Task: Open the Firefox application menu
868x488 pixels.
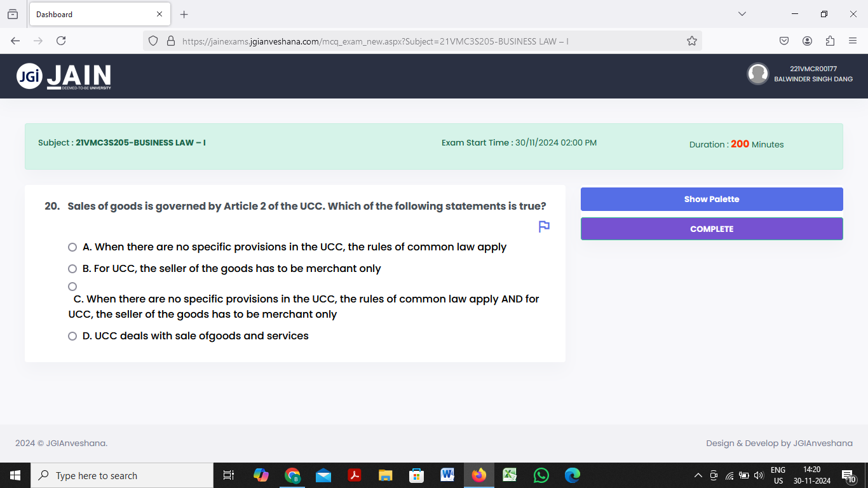Action: (x=853, y=40)
